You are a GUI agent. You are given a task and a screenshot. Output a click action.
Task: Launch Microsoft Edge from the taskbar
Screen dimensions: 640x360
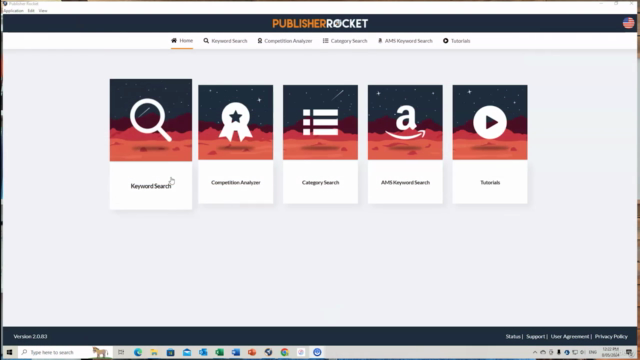(138, 352)
